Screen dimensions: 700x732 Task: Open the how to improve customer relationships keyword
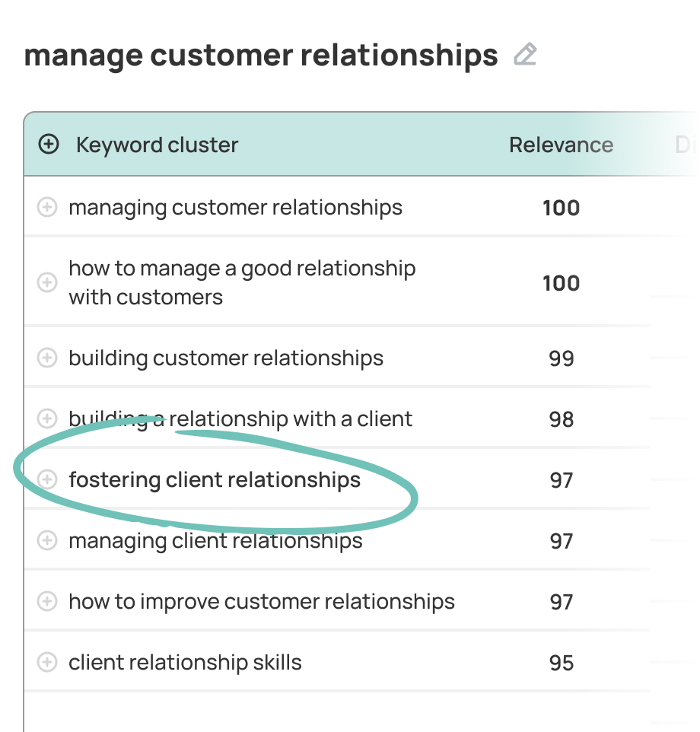262,601
